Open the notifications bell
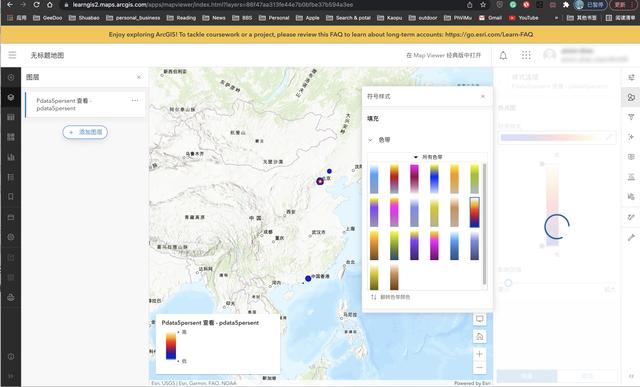The height and width of the screenshot is (387, 640). coord(503,55)
